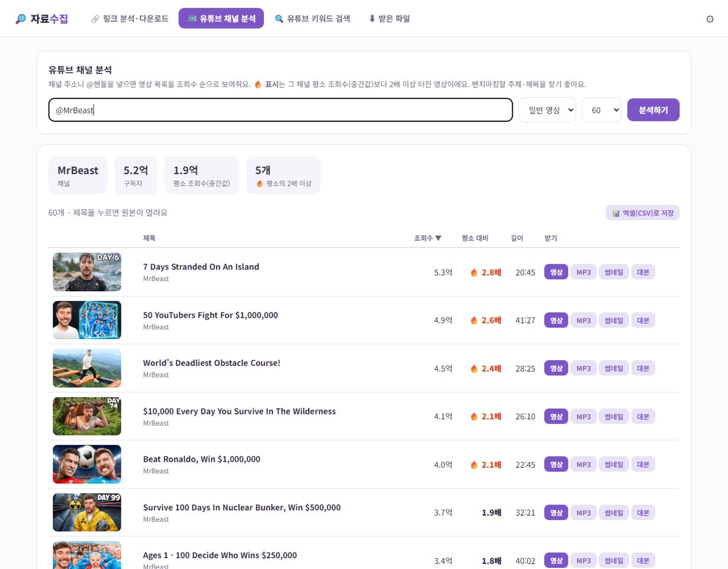Image resolution: width=728 pixels, height=569 pixels.
Task: Click the 5.3억 view count cell
Action: tap(443, 272)
